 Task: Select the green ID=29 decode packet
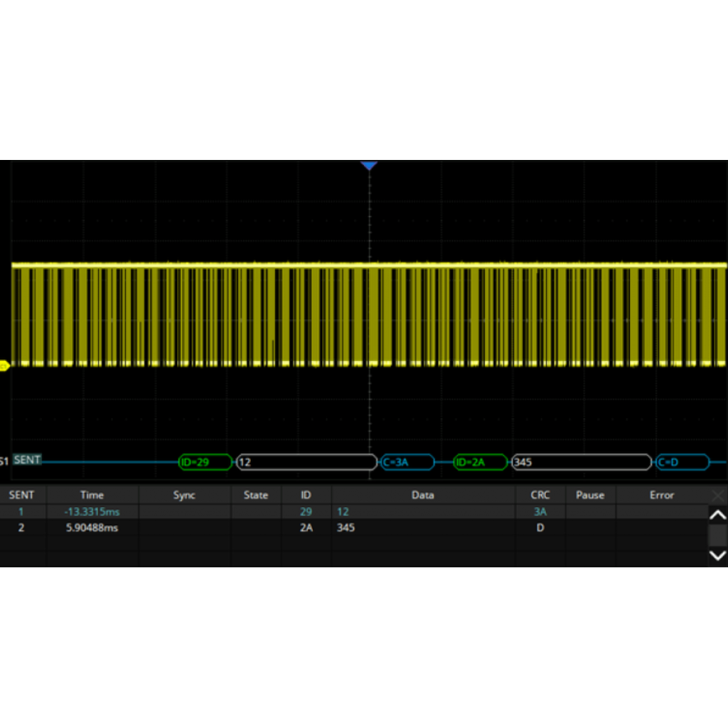(205, 462)
